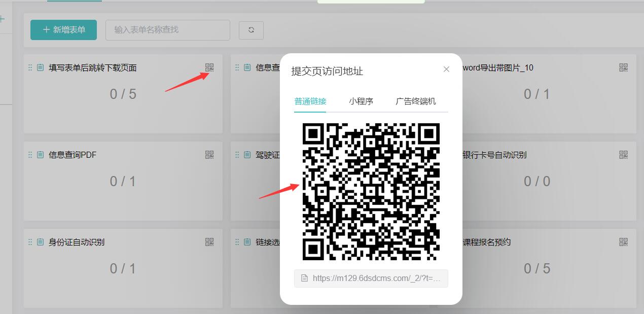The width and height of the screenshot is (644, 314).
Task: Click the form icon of 信息查询PDF
Action: point(40,155)
